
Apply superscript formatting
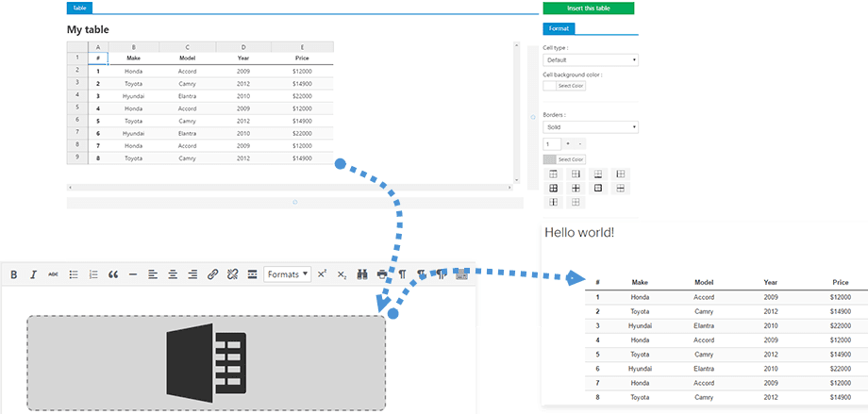point(322,274)
